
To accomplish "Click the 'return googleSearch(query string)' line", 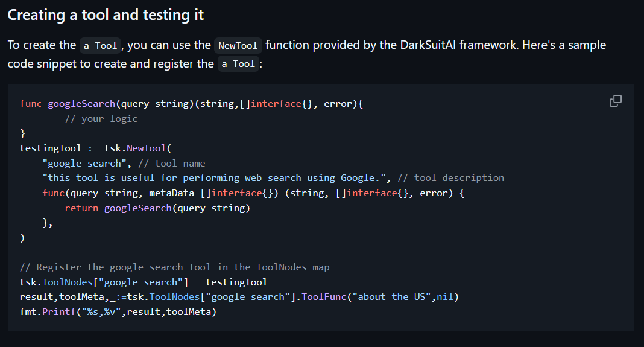I will click(x=157, y=208).
